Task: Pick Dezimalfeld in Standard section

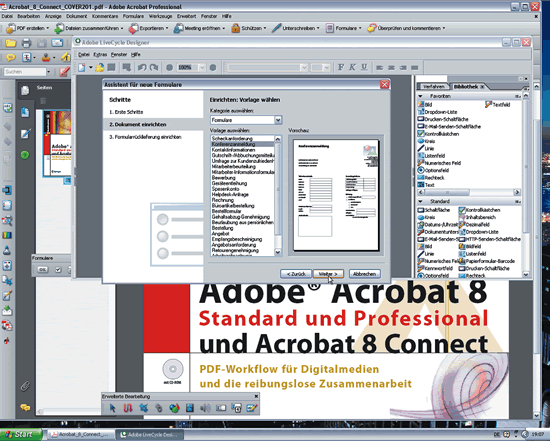Action: point(474,224)
